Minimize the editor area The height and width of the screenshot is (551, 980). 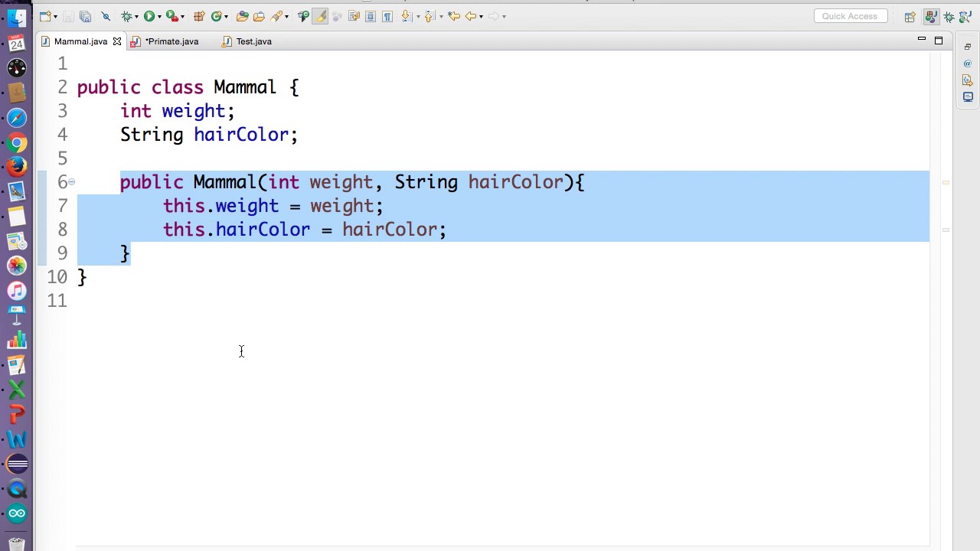922,40
